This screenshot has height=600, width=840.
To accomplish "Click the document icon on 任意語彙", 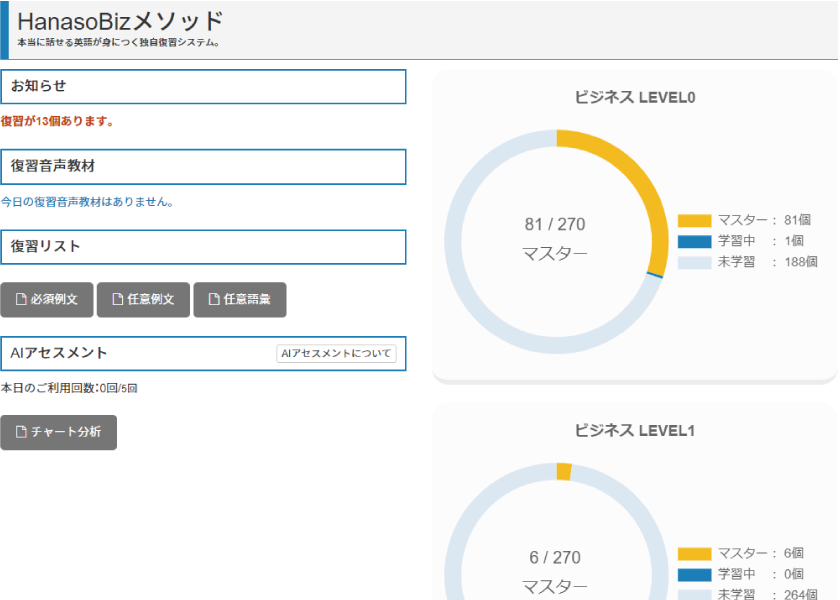I will (214, 299).
